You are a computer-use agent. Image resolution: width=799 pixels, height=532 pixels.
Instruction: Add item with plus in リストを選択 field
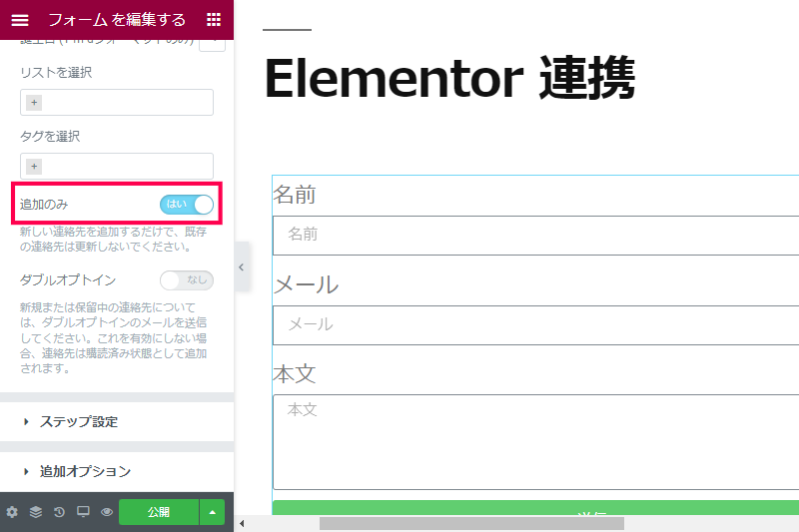pyautogui.click(x=34, y=103)
